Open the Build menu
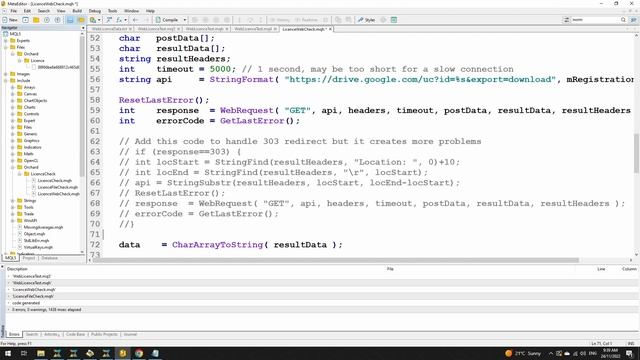This screenshot has width=640, height=360. [77, 11]
